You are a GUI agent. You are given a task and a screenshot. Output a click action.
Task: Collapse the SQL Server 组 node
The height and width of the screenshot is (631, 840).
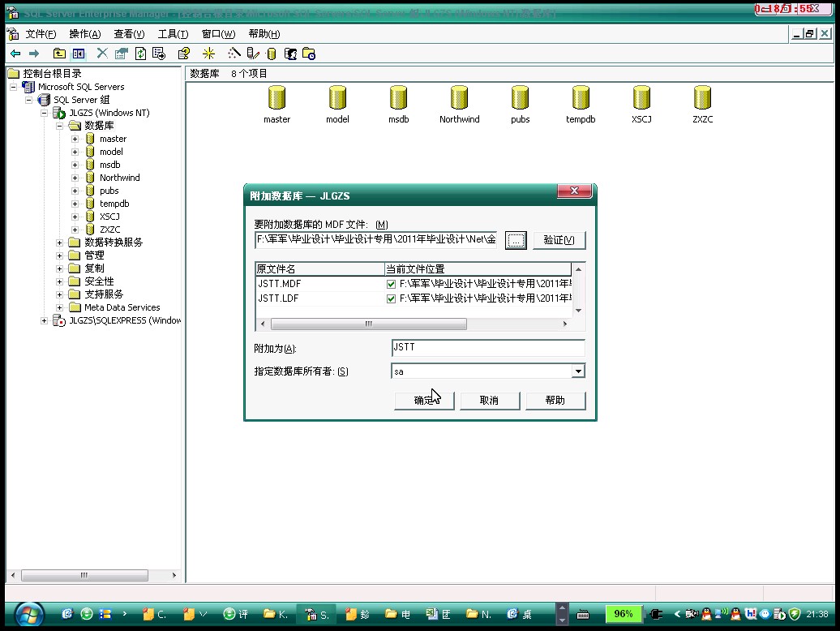coord(29,100)
